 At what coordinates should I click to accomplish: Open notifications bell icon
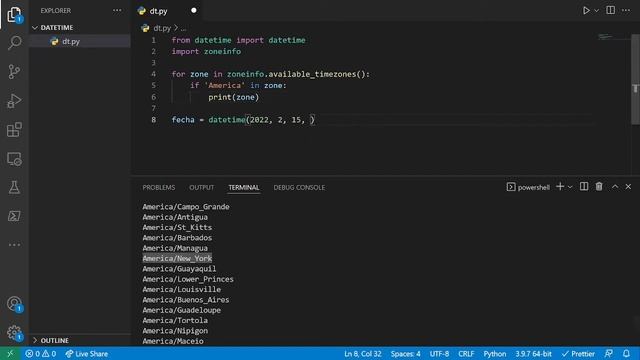tap(626, 353)
